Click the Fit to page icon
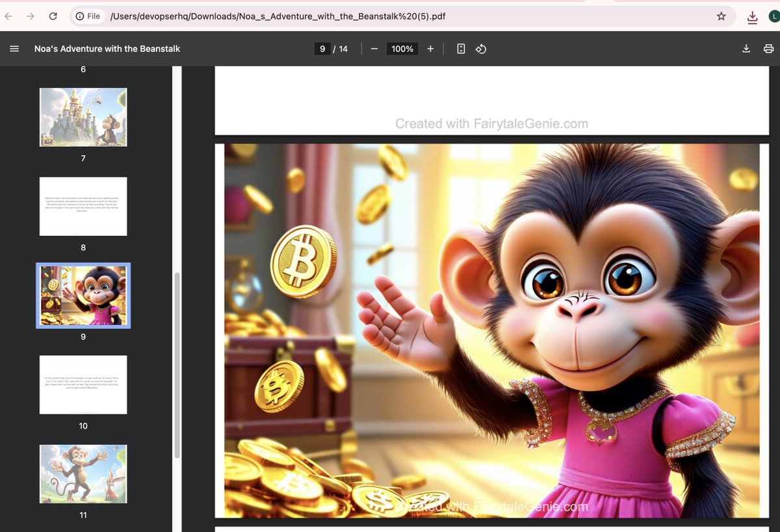The height and width of the screenshot is (532, 780). [461, 49]
